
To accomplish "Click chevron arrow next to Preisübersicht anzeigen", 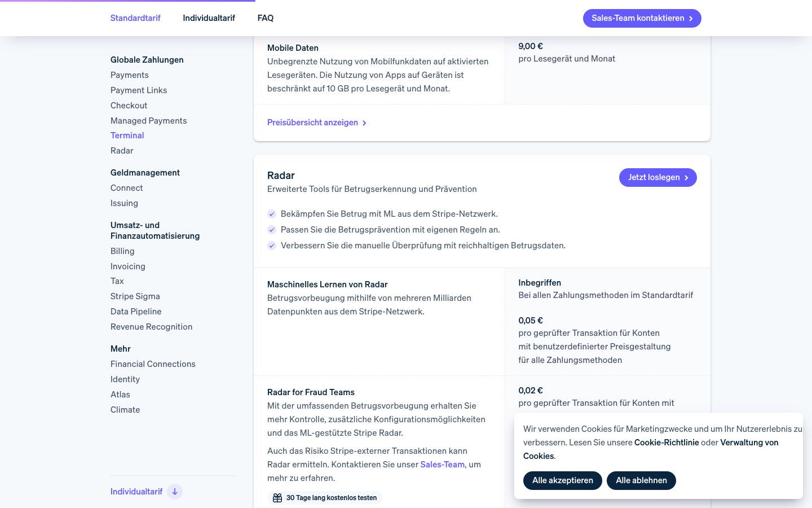I will coord(364,123).
